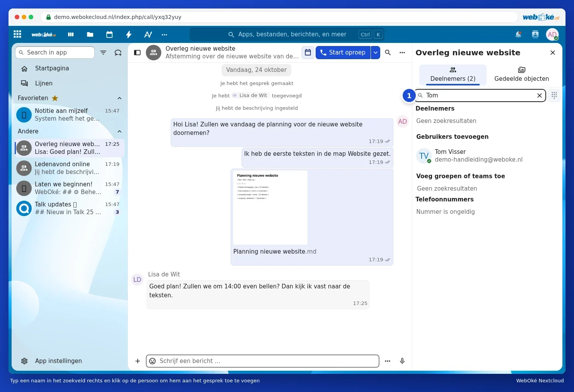Focus the Search in app field

coord(55,53)
